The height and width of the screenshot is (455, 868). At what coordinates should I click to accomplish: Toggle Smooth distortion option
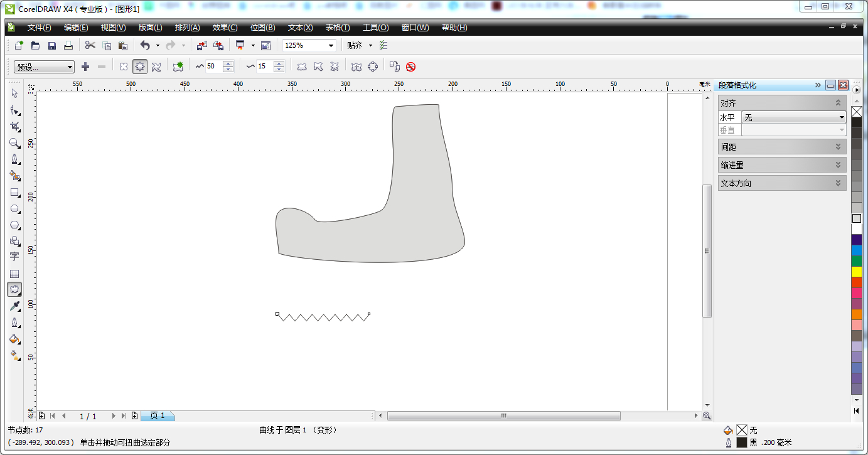[318, 67]
